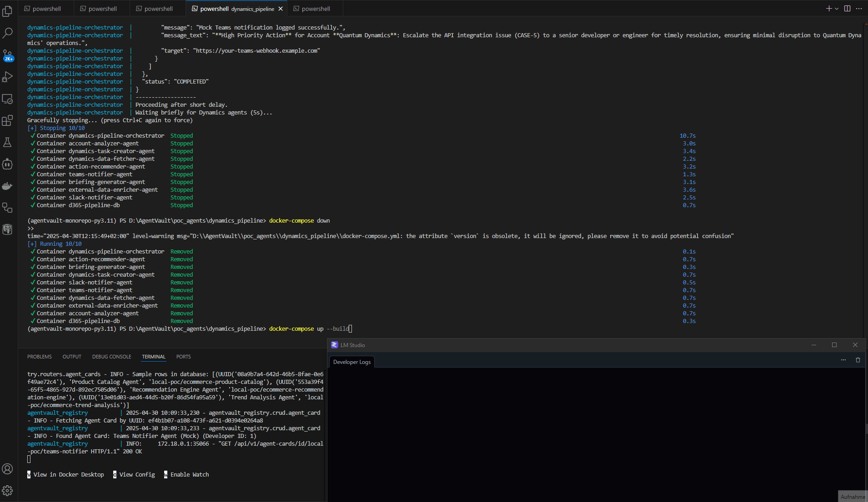
Task: Maximize the LM Studio window
Action: tap(834, 345)
